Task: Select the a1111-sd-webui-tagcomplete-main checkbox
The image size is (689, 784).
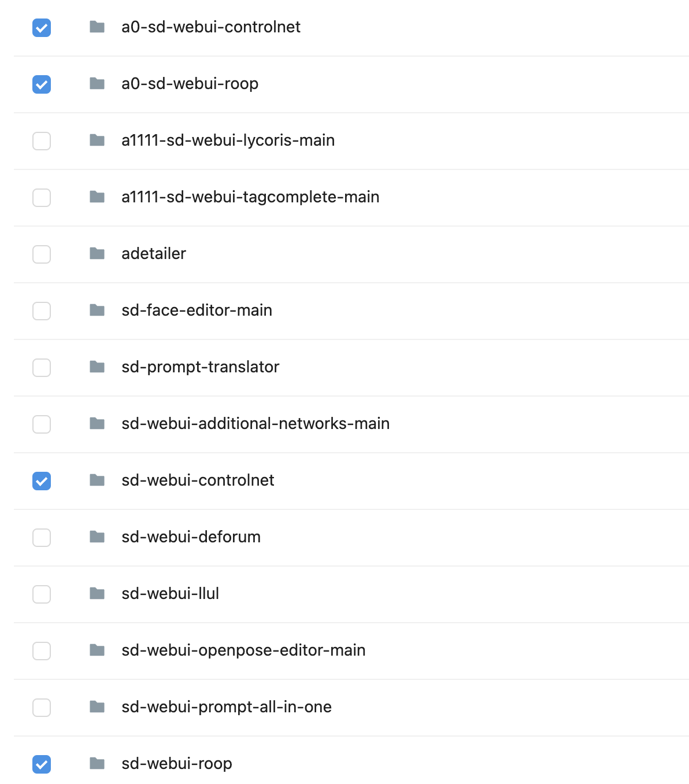Action: coord(42,198)
